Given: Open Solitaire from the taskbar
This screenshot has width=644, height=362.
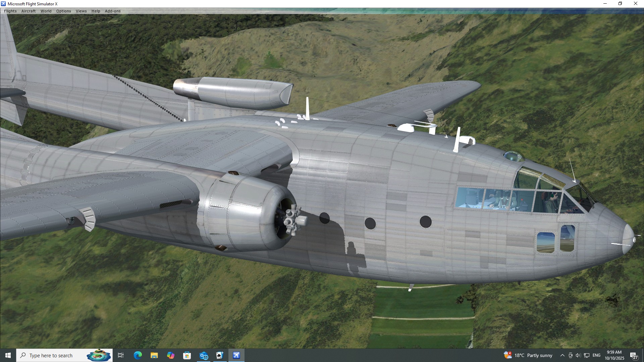Looking at the screenshot, I should point(220,355).
